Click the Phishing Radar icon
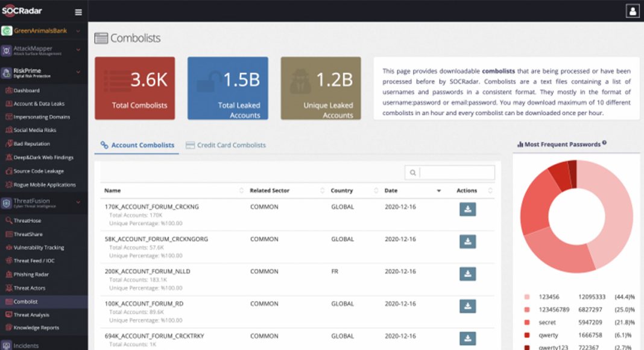Viewport: 644px width, 350px height. click(8, 274)
